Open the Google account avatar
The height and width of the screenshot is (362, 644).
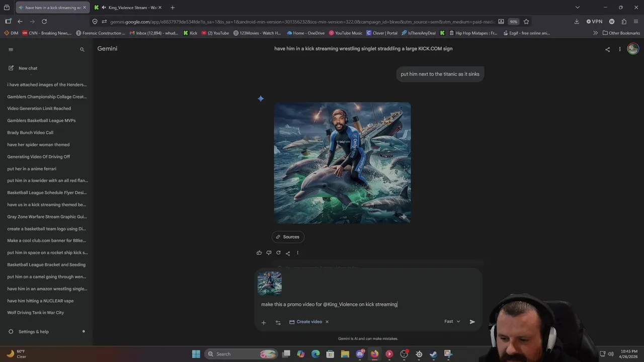point(633,49)
